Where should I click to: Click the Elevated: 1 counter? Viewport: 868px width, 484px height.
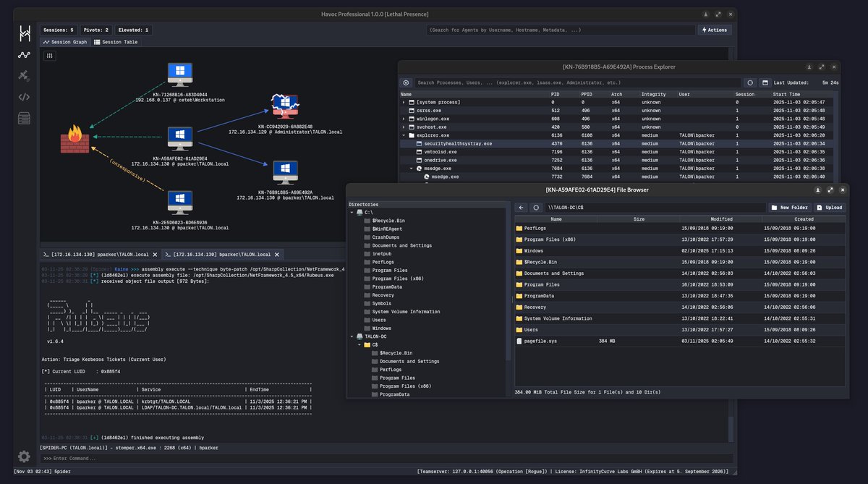click(x=133, y=30)
